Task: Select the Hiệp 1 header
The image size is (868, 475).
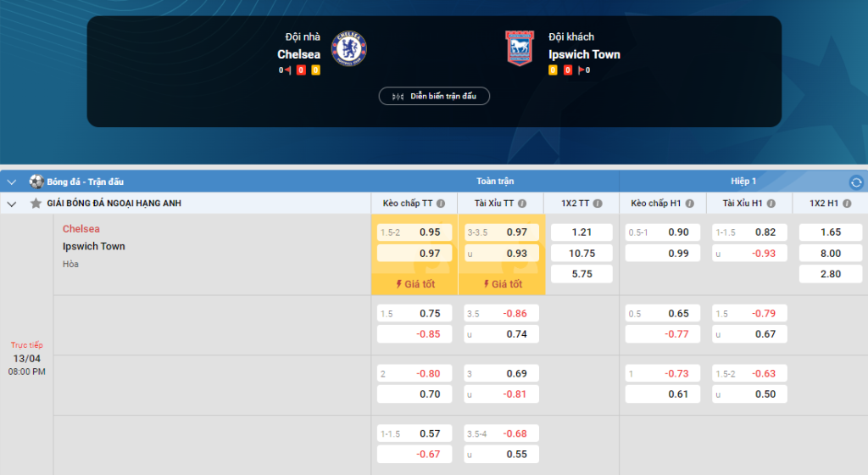Action: (743, 181)
